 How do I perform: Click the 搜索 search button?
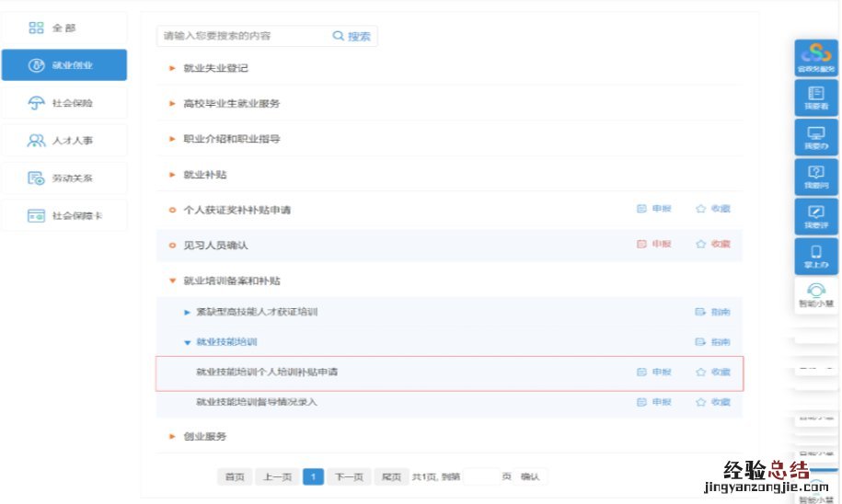click(352, 37)
